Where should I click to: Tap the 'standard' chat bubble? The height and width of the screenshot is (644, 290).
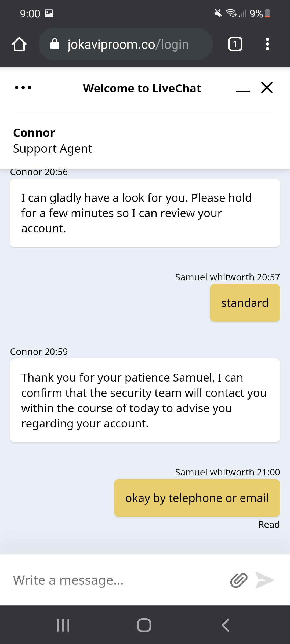click(245, 303)
